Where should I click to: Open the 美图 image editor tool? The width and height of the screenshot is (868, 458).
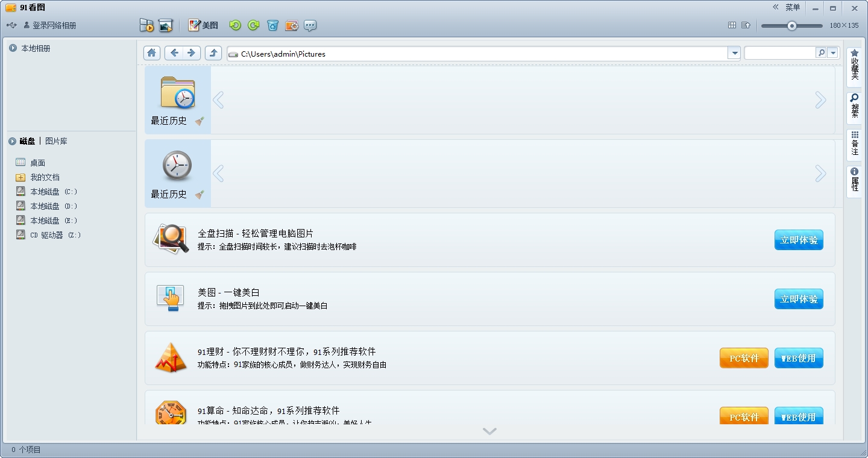coord(203,25)
